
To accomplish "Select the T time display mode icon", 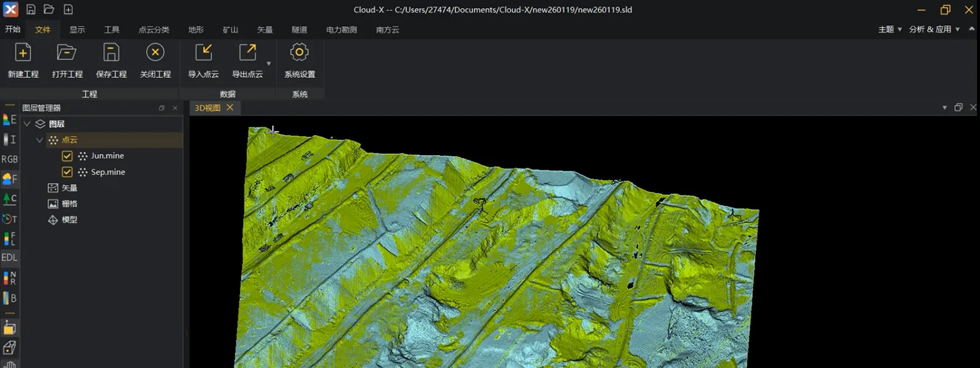I will pos(9,218).
